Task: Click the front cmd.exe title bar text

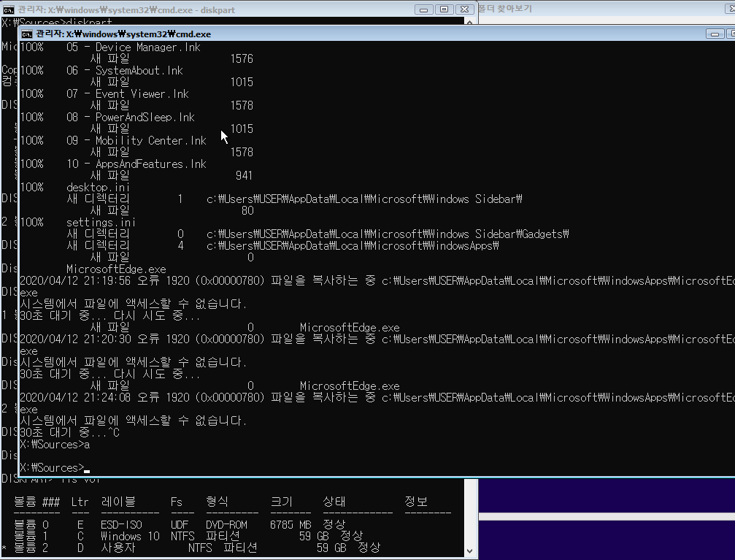Action: (123, 34)
